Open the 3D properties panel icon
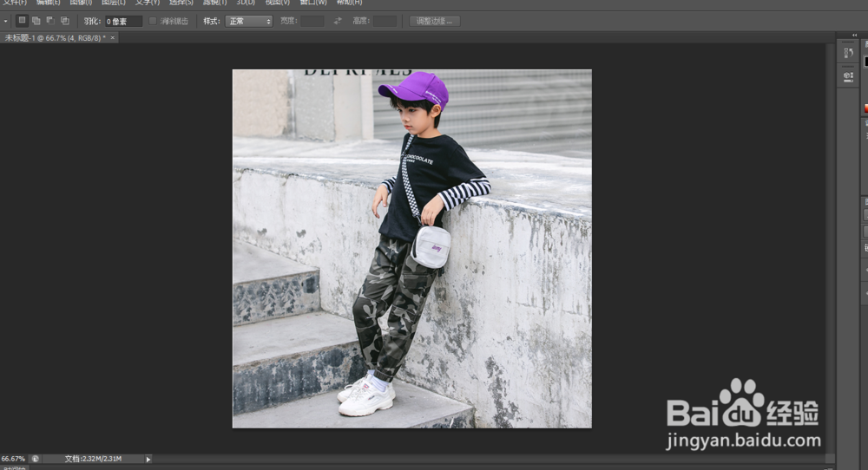The image size is (868, 470). [848, 76]
